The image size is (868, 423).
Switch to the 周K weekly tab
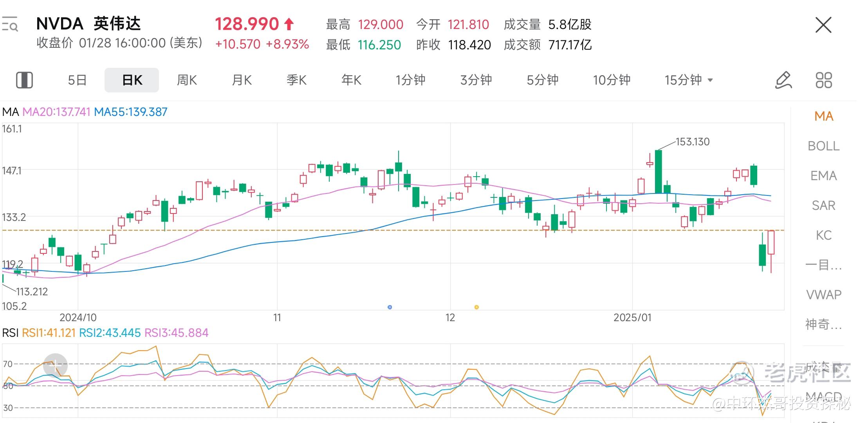click(x=187, y=80)
